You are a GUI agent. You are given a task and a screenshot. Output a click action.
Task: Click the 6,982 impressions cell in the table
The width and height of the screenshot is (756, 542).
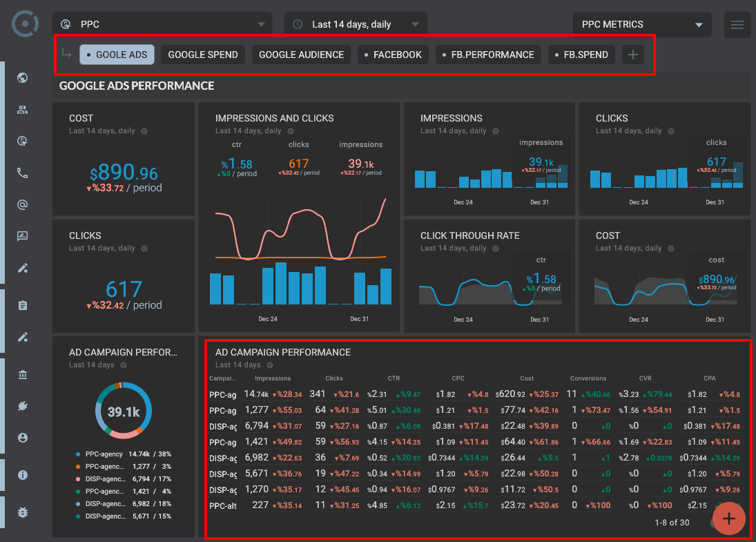257,458
